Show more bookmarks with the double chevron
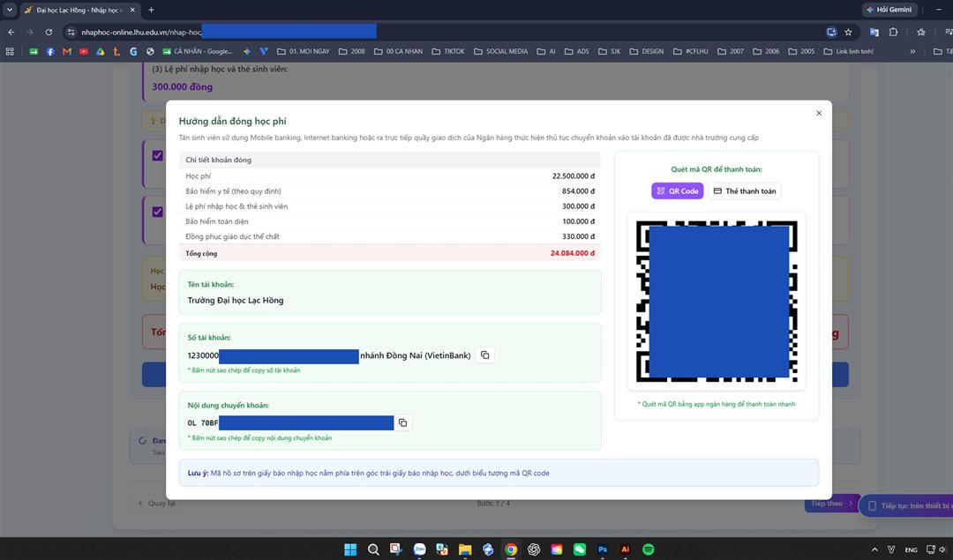 [x=912, y=52]
